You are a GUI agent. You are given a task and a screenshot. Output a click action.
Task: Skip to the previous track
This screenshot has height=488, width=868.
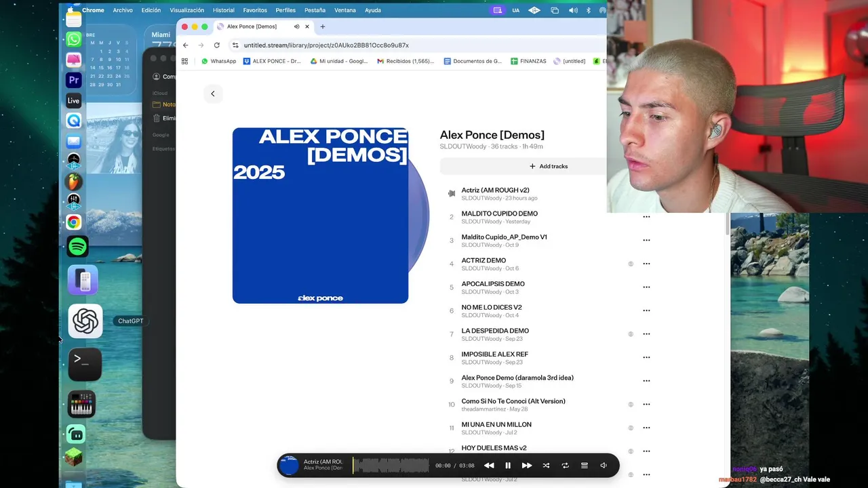click(x=489, y=466)
